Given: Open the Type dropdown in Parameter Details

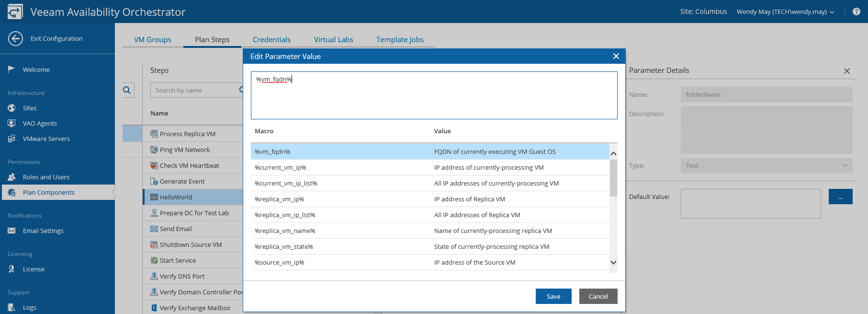Looking at the screenshot, I should (767, 165).
